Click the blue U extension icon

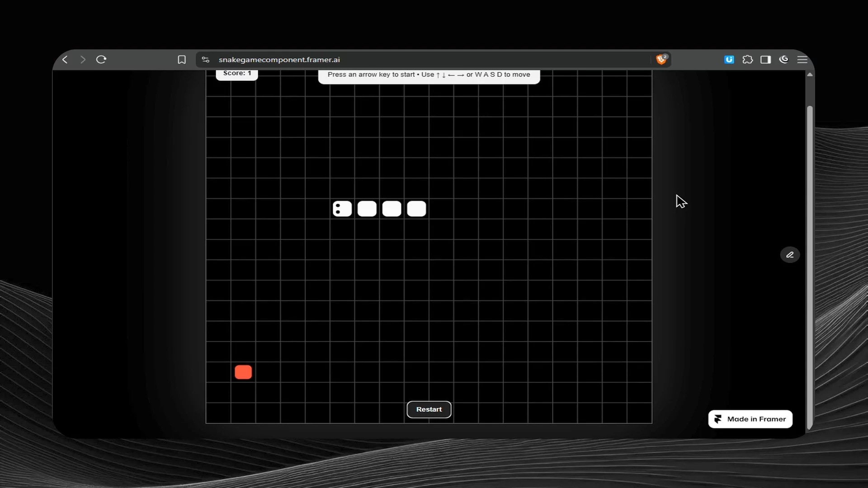click(x=729, y=60)
